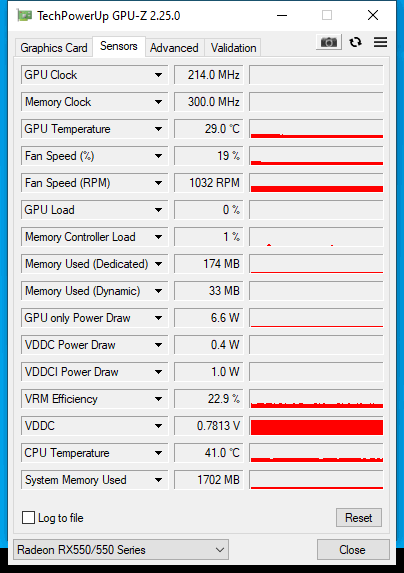Viewport: 404px width, 573px height.
Task: Open the VDDC sensor dropdown arrow
Action: pyautogui.click(x=158, y=426)
